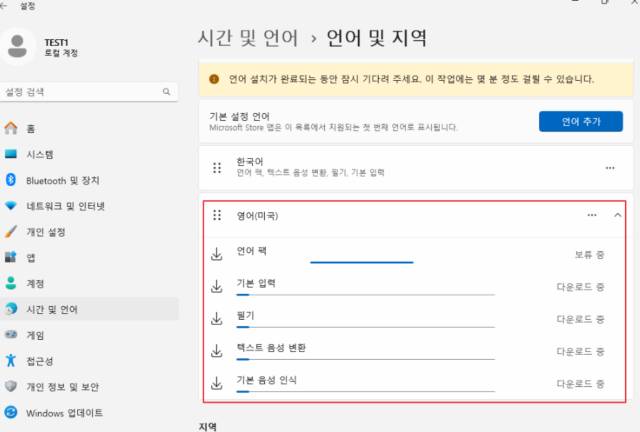Click the search magnifier icon
Image resolution: width=640 pixels, height=432 pixels.
pos(167,92)
